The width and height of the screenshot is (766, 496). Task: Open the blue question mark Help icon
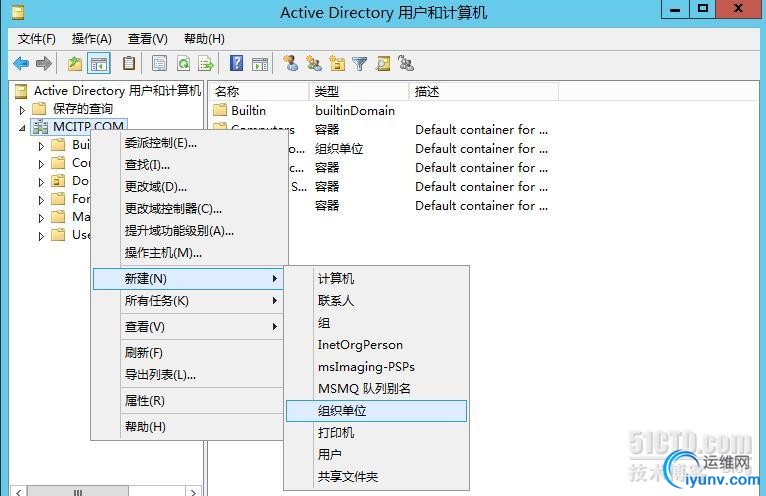pos(236,64)
